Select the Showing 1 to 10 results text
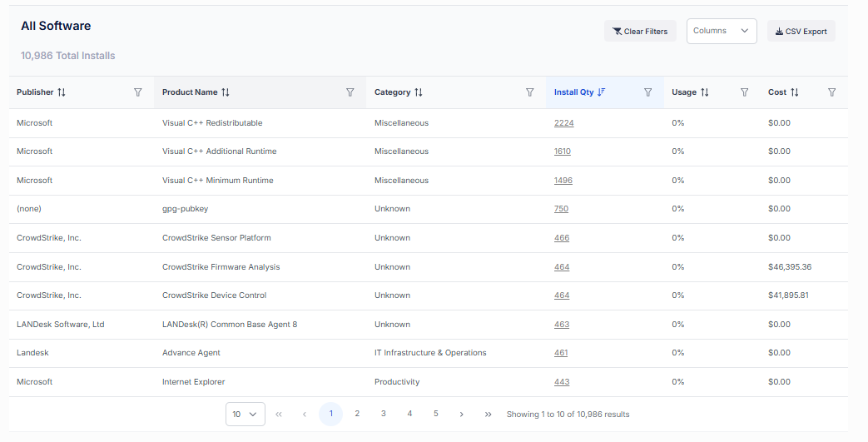 click(568, 415)
